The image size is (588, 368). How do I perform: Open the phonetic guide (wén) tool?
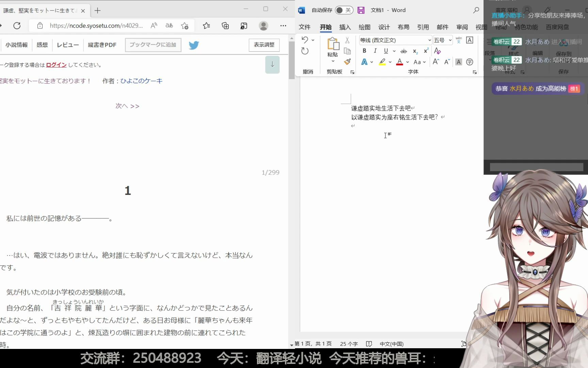[x=459, y=40]
